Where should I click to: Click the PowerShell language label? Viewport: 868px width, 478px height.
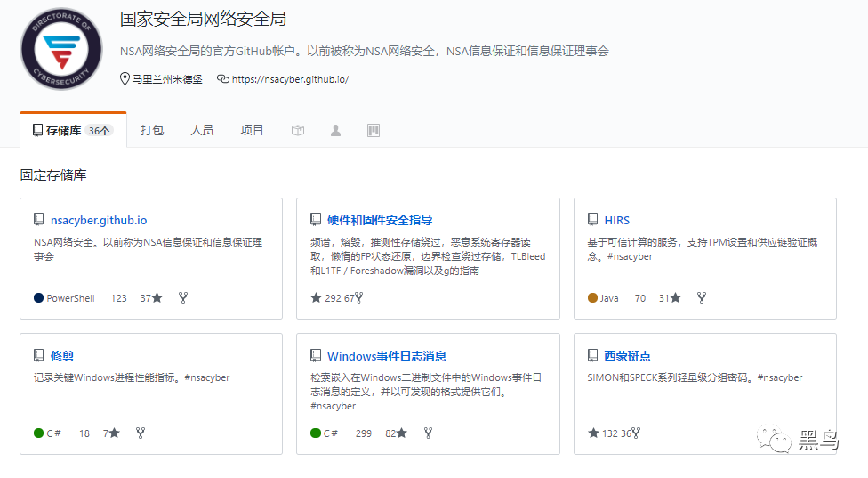71,298
